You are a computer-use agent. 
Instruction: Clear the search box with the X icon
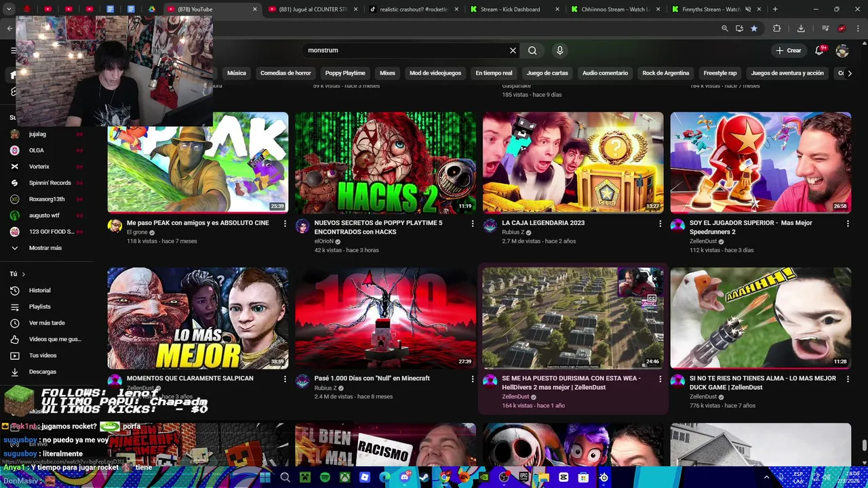[513, 50]
